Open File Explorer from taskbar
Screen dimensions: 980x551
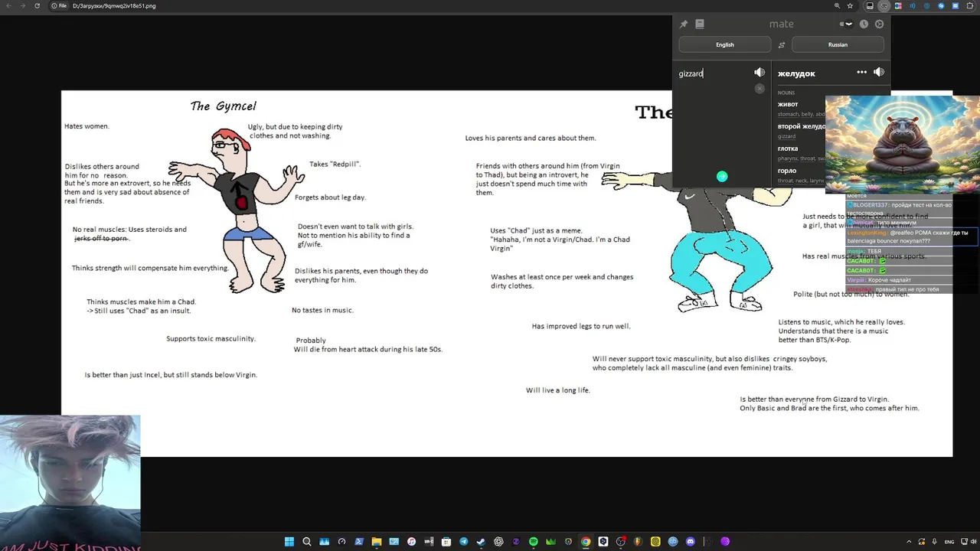click(x=377, y=542)
